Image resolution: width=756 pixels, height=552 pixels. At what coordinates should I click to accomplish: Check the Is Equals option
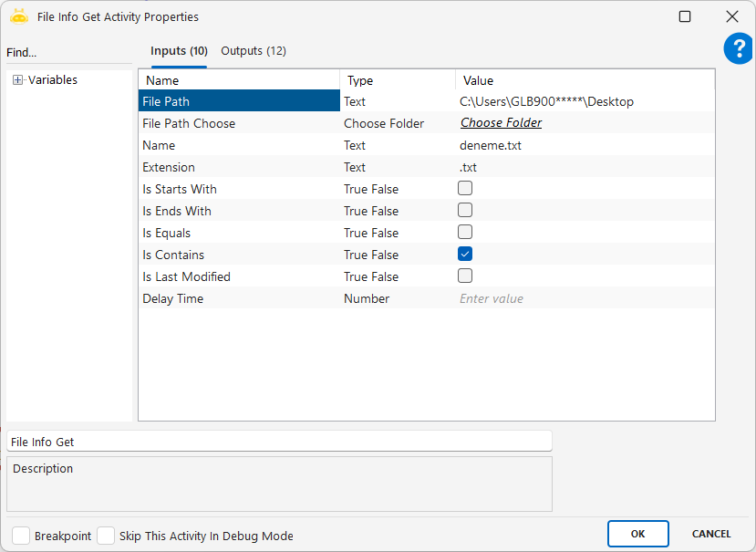[465, 233]
